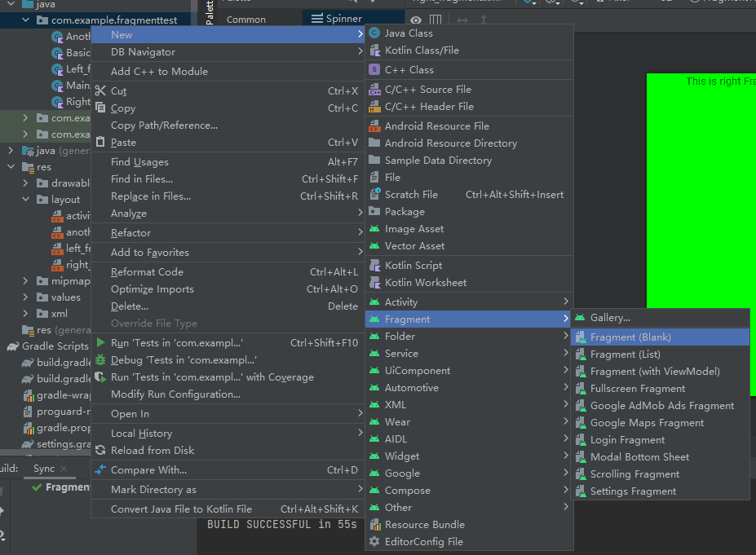The width and height of the screenshot is (756, 555).
Task: Select Reformat Code
Action: point(228,271)
